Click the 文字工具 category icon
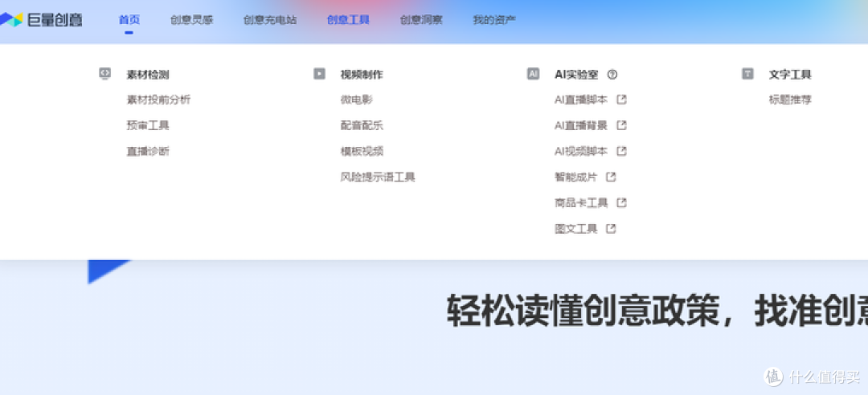The height and width of the screenshot is (395, 868). click(747, 74)
